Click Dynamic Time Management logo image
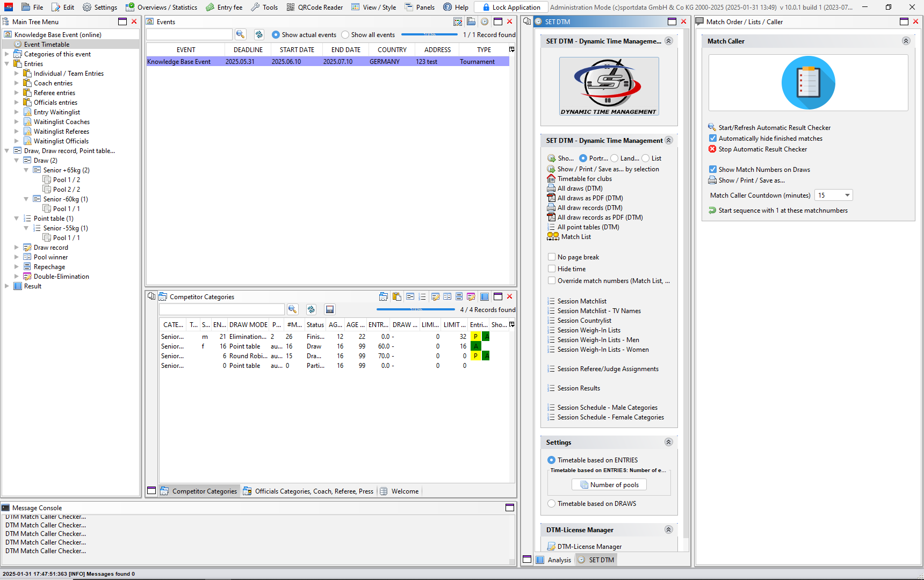The width and height of the screenshot is (924, 580). pos(609,86)
